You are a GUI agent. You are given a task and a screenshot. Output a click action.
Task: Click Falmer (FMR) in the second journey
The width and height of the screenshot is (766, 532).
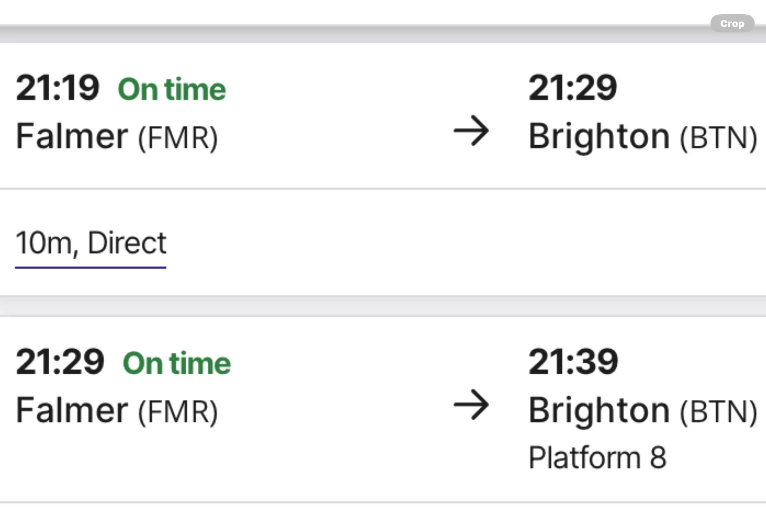(x=117, y=411)
